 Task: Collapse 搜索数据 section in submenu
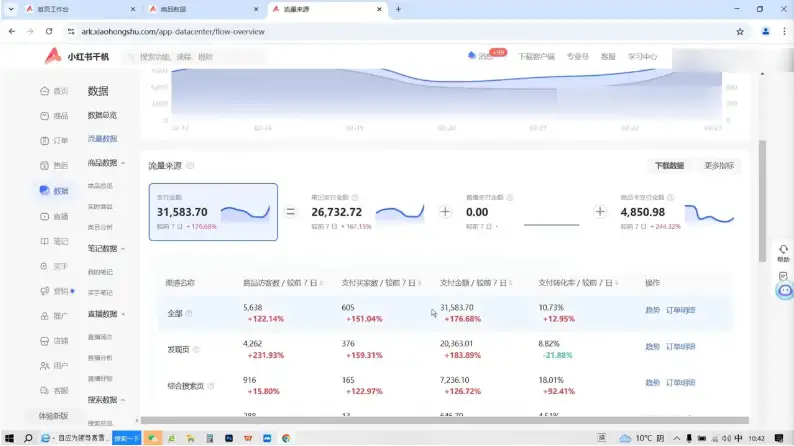point(123,400)
